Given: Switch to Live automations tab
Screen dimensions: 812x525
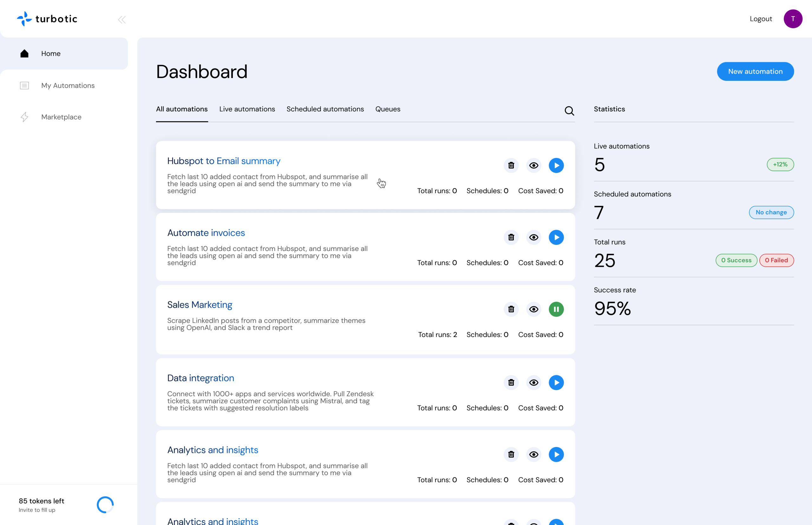Looking at the screenshot, I should 247,109.
